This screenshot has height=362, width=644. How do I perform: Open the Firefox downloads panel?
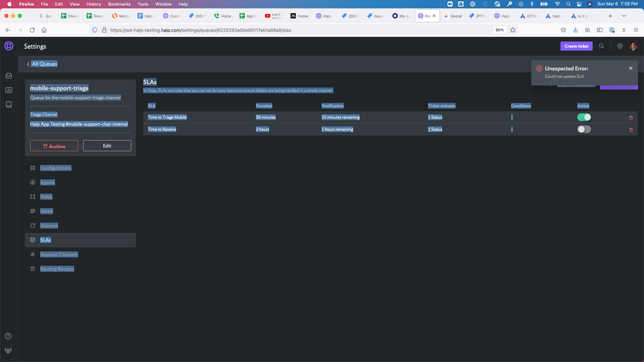coord(576,30)
